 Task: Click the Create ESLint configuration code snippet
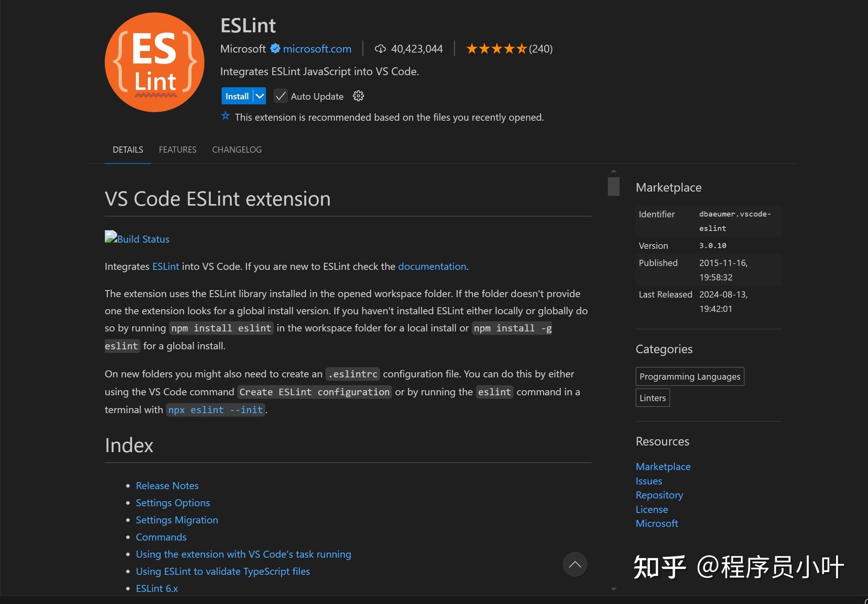click(x=314, y=392)
